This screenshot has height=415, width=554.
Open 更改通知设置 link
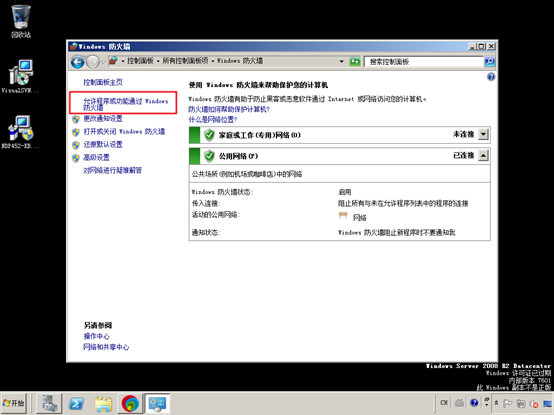[x=103, y=119]
